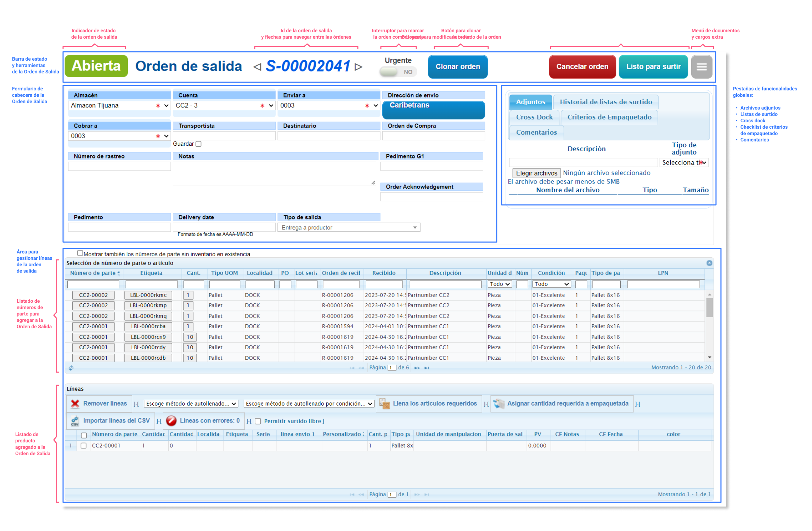Open autollenado por condición dropdown

pyautogui.click(x=309, y=404)
